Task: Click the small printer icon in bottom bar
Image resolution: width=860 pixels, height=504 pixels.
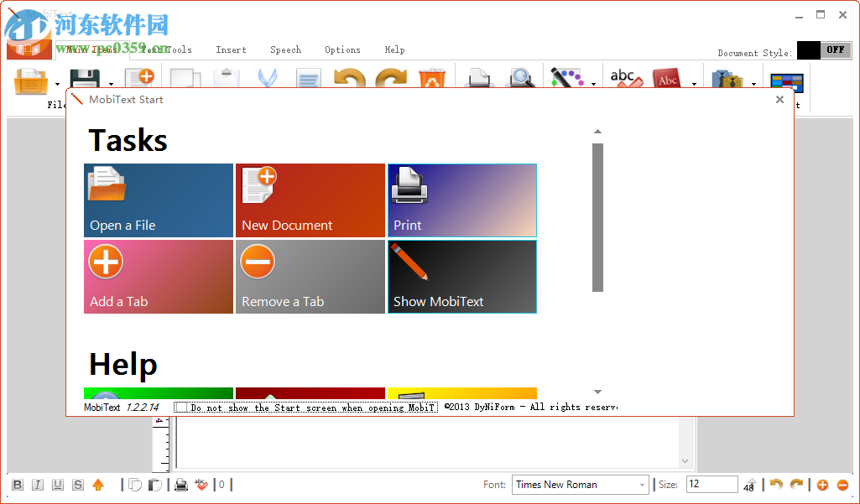Action: [181, 485]
